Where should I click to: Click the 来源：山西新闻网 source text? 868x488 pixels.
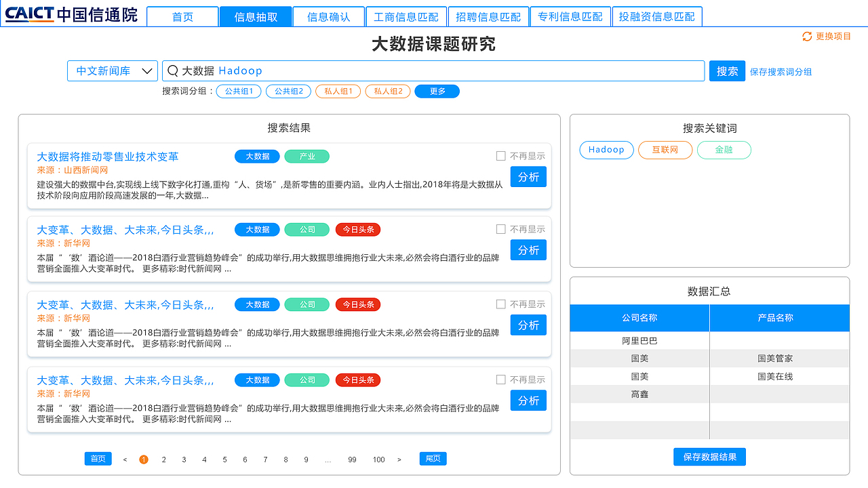click(x=73, y=170)
